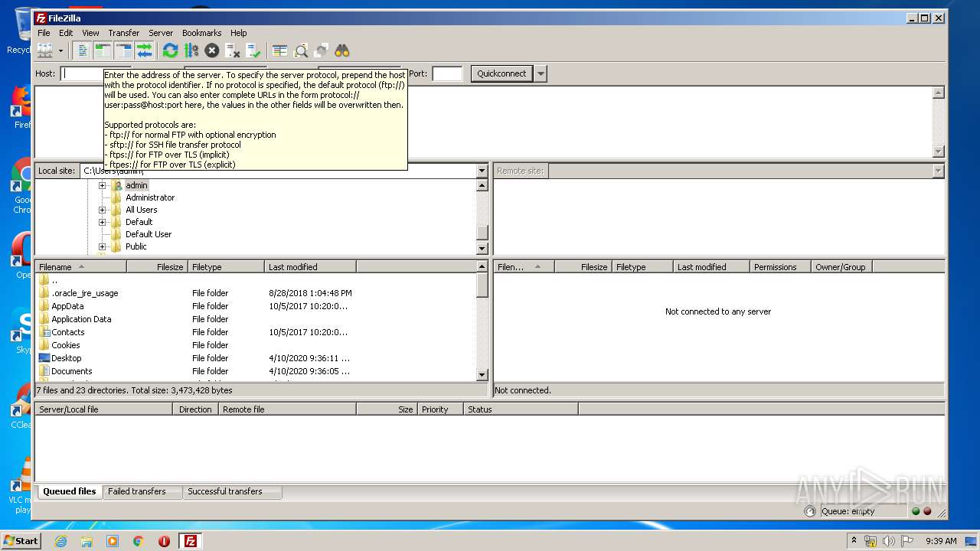The width and height of the screenshot is (980, 551).
Task: Click the volume icon in system tray
Action: pyautogui.click(x=888, y=541)
